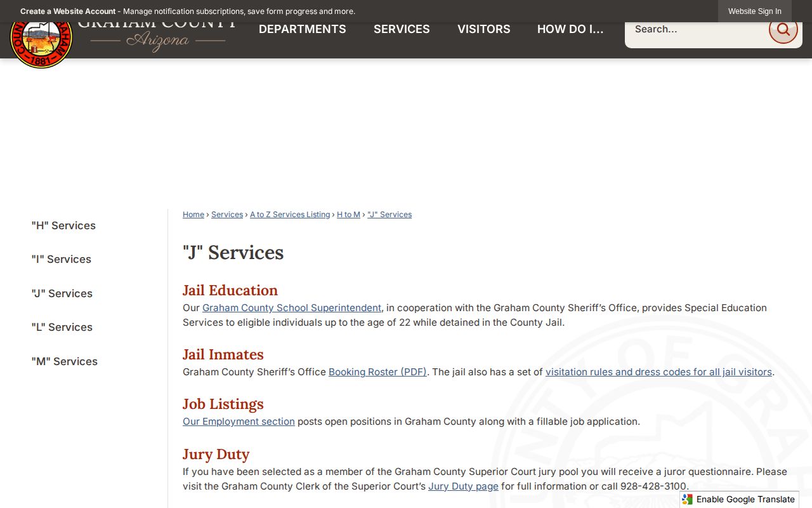Screen dimensions: 812x508
Task: Open "I" Services in sidebar
Action: (x=62, y=259)
